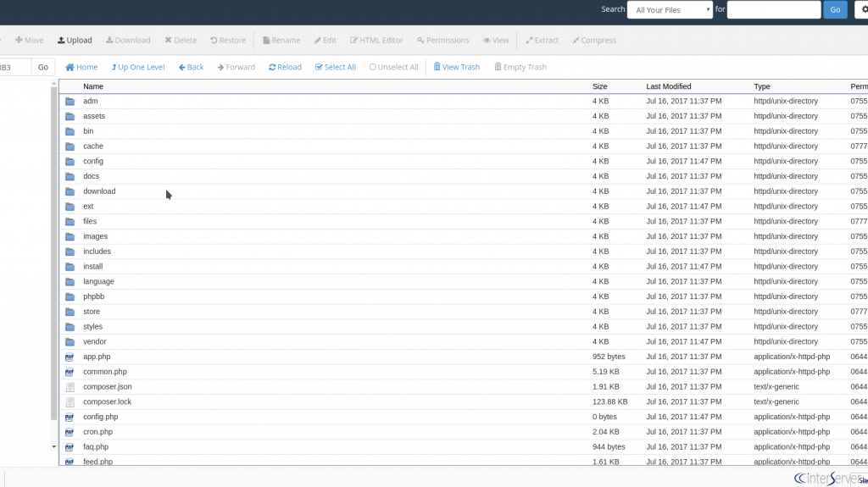The image size is (868, 487).
Task: Open the Upload dialog
Action: tap(75, 40)
